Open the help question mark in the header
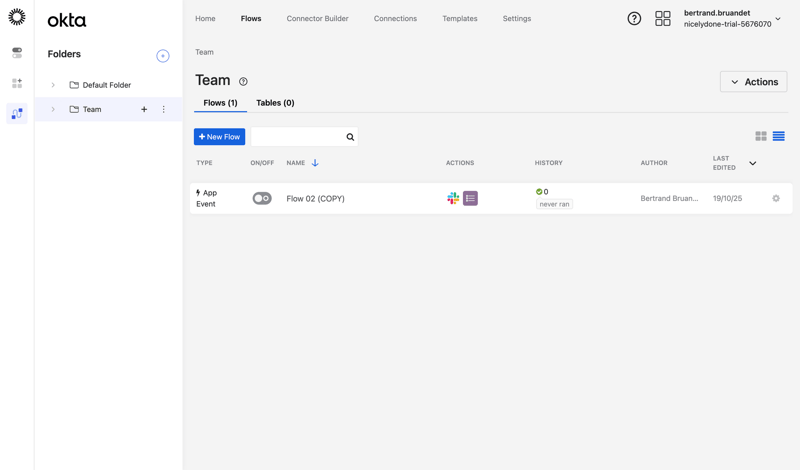The height and width of the screenshot is (470, 800). (x=634, y=19)
